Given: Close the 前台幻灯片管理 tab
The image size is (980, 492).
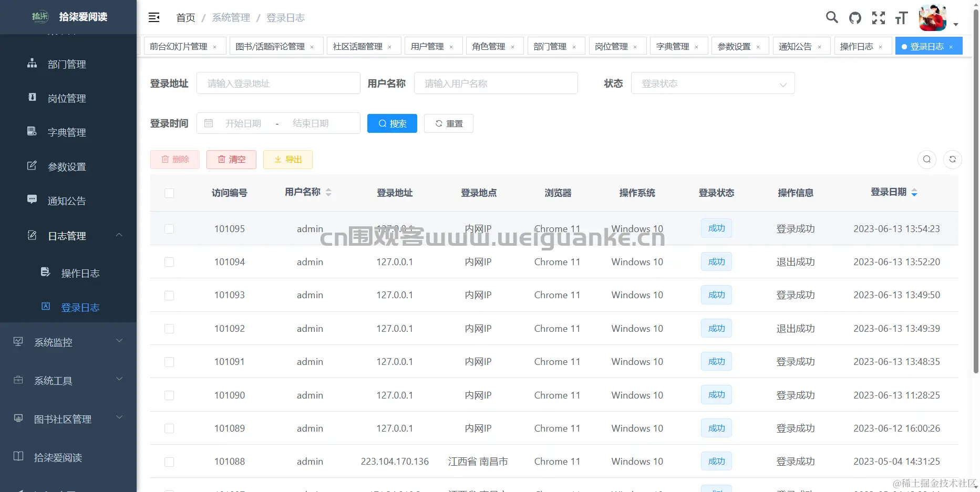Looking at the screenshot, I should coord(215,47).
